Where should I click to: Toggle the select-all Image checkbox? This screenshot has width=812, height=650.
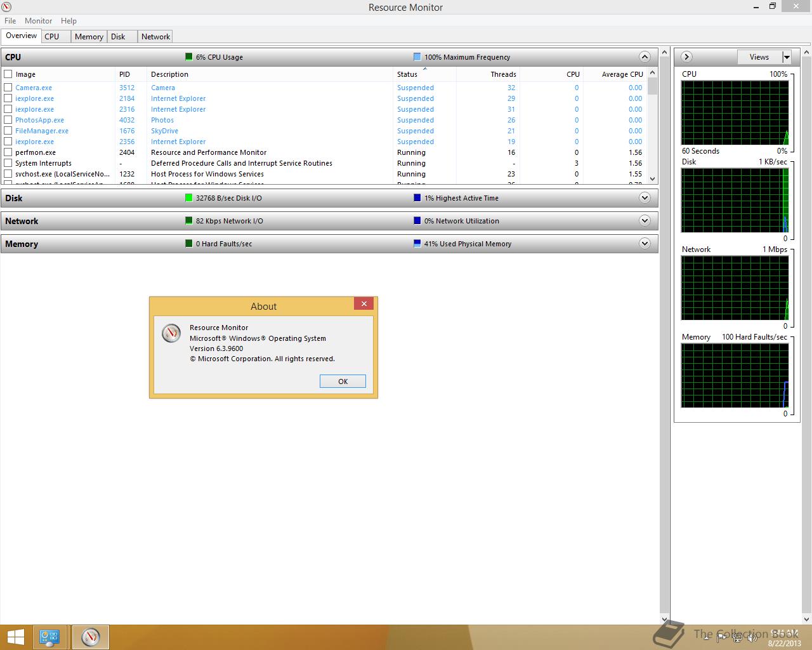(x=8, y=74)
